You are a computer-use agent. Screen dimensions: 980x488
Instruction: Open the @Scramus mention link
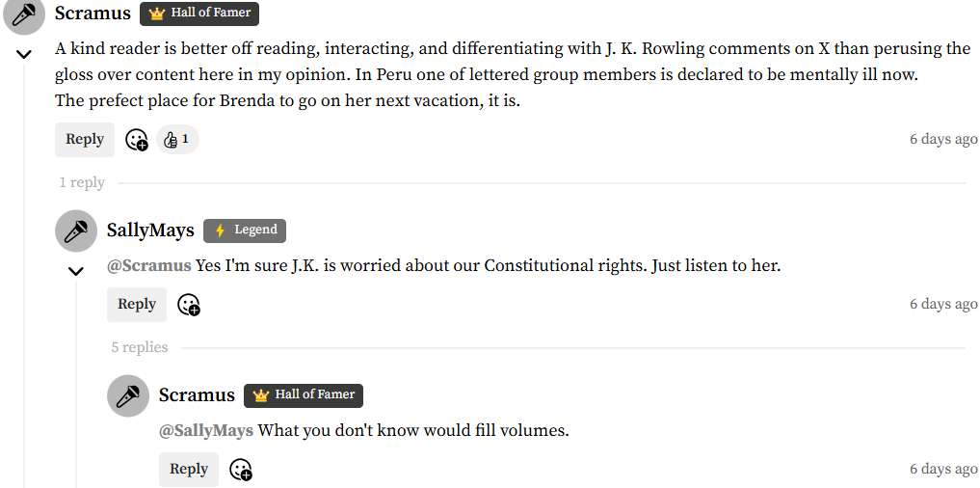pyautogui.click(x=149, y=265)
